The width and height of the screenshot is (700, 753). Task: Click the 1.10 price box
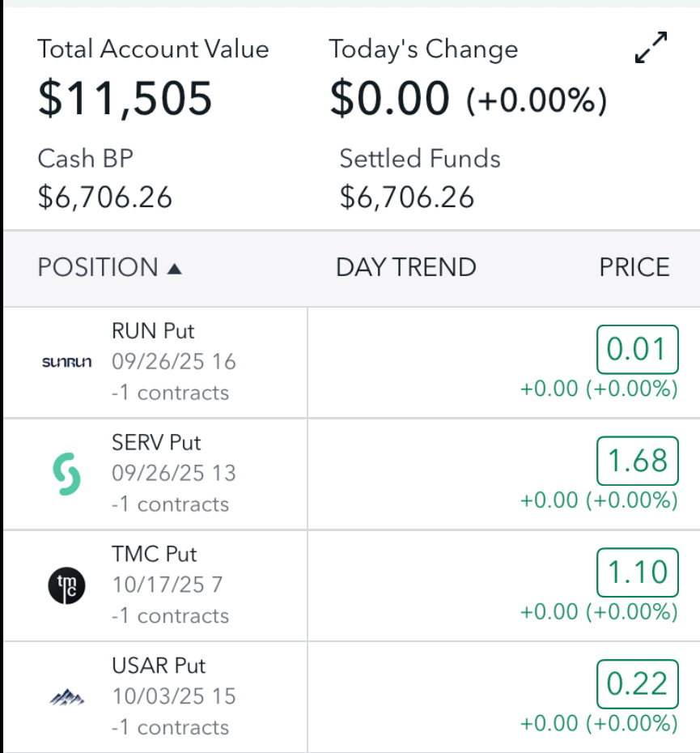point(636,573)
